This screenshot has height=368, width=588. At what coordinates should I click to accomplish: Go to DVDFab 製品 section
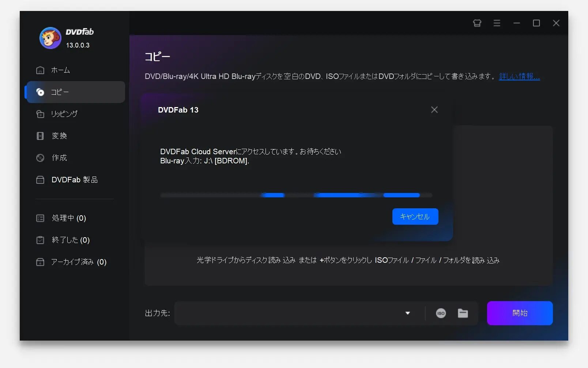click(74, 180)
